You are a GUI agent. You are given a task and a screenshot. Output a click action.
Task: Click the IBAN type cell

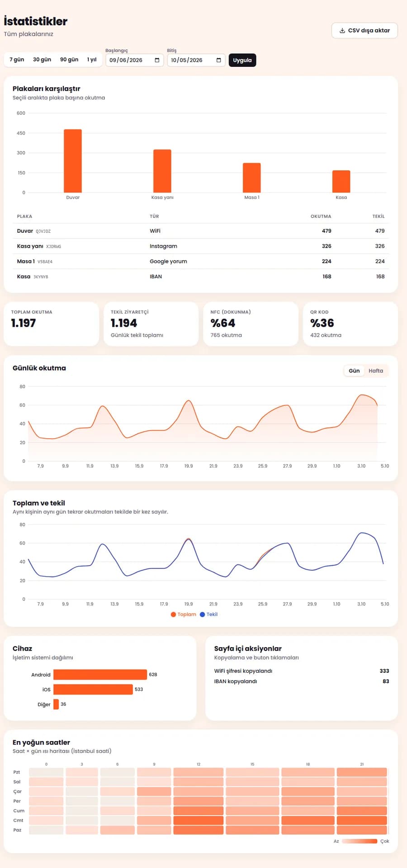(156, 277)
